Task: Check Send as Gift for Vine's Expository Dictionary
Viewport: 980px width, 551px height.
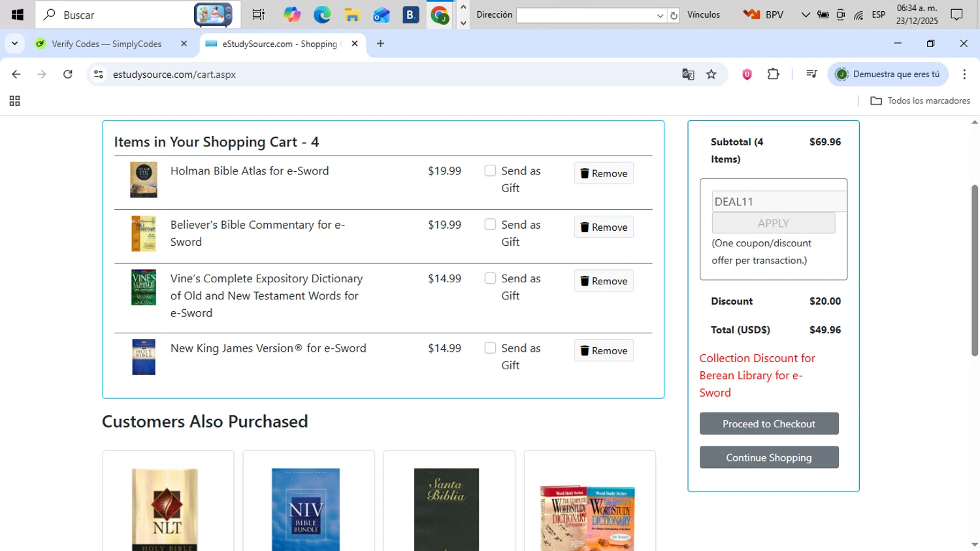Action: pyautogui.click(x=490, y=278)
